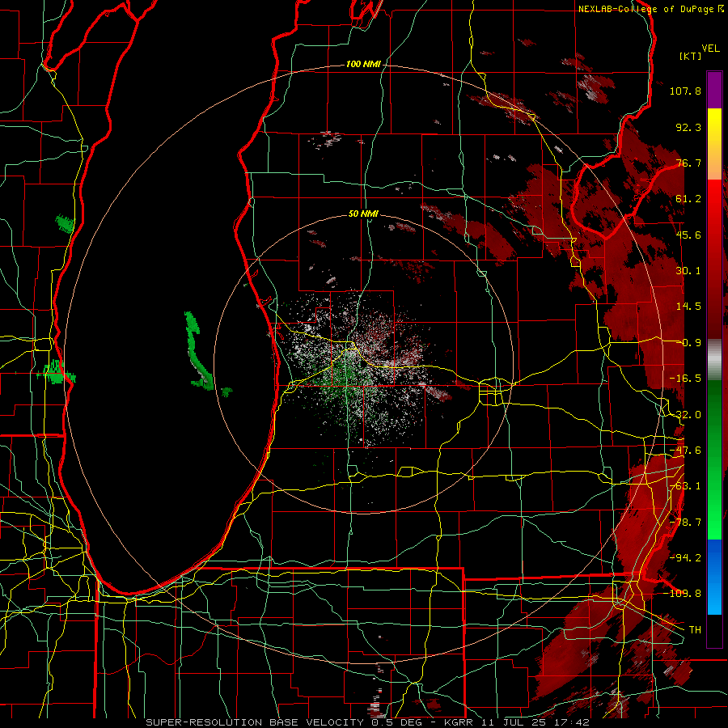Screen dimensions: 728x728
Task: Click the 107.8 scale value
Action: click(x=685, y=91)
